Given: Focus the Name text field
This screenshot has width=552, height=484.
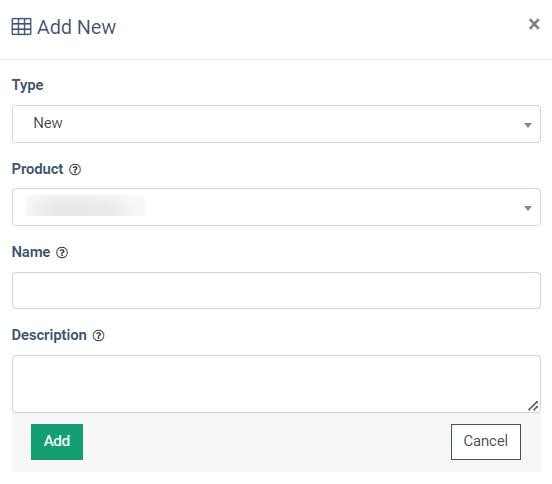Looking at the screenshot, I should pyautogui.click(x=276, y=290).
